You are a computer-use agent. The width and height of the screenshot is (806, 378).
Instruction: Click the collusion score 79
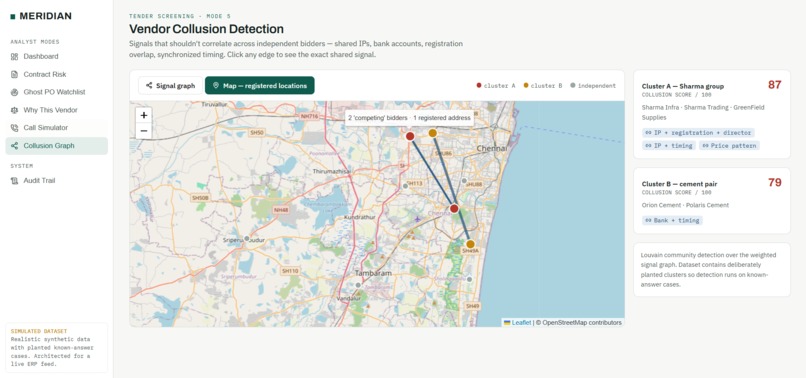(x=775, y=183)
